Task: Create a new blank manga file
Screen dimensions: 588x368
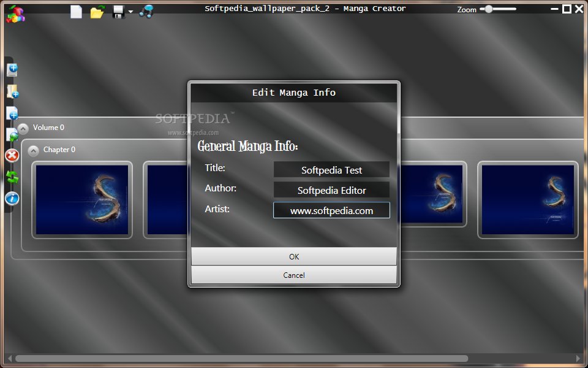Action: [x=76, y=11]
